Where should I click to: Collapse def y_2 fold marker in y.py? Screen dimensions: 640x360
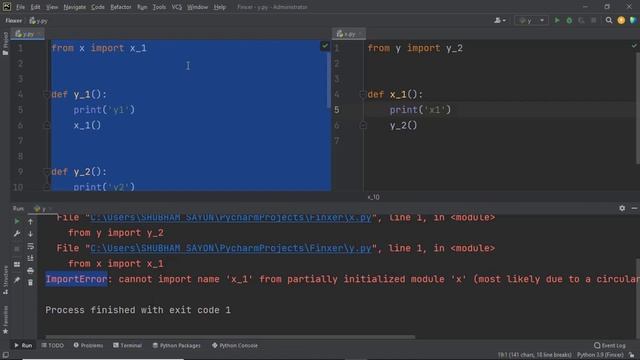coord(46,172)
